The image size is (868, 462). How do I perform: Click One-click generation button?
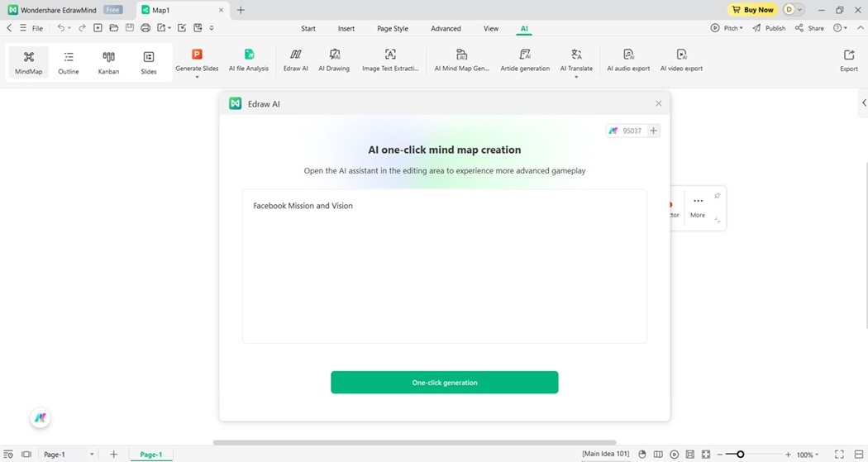click(x=445, y=383)
